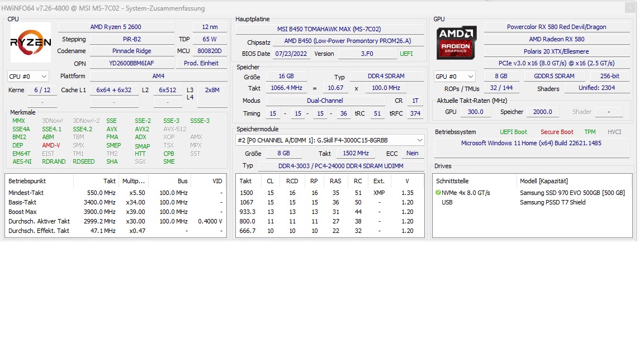This screenshot has width=644, height=362.
Task: Click the AMD Ryzen 5 2600 name field
Action: click(x=116, y=27)
